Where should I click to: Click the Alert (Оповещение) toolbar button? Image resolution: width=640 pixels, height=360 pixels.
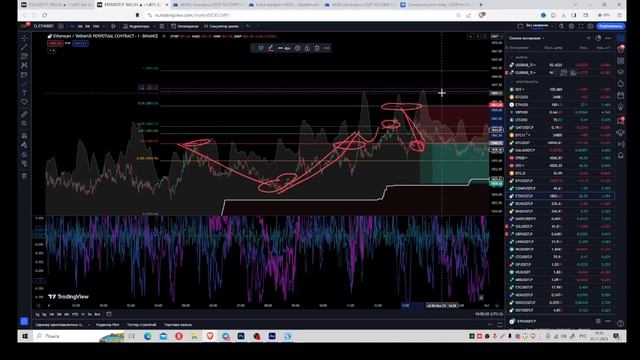point(185,26)
